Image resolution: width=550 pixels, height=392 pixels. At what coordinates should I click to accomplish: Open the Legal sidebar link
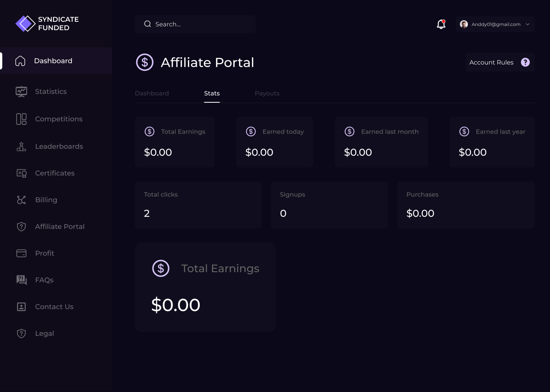coord(44,334)
